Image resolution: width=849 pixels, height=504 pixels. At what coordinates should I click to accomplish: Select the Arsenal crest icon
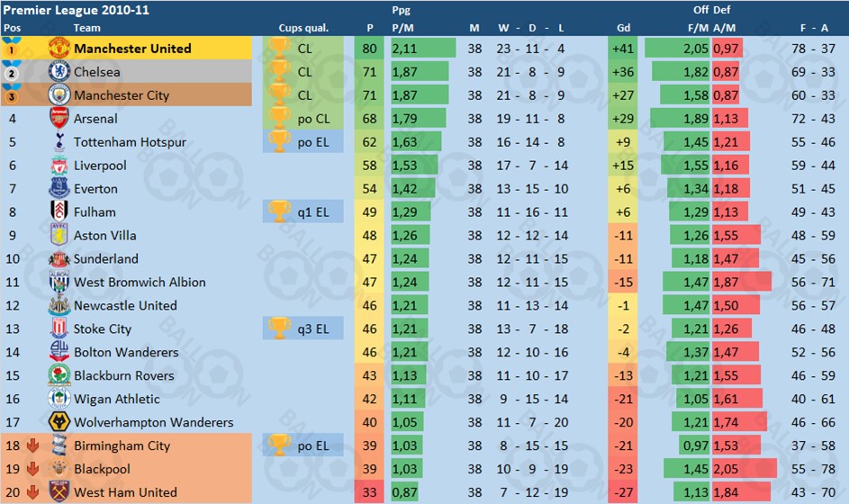[x=59, y=118]
